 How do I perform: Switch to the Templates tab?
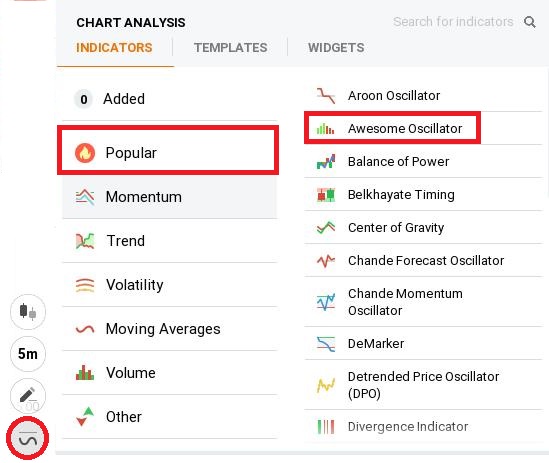[230, 48]
